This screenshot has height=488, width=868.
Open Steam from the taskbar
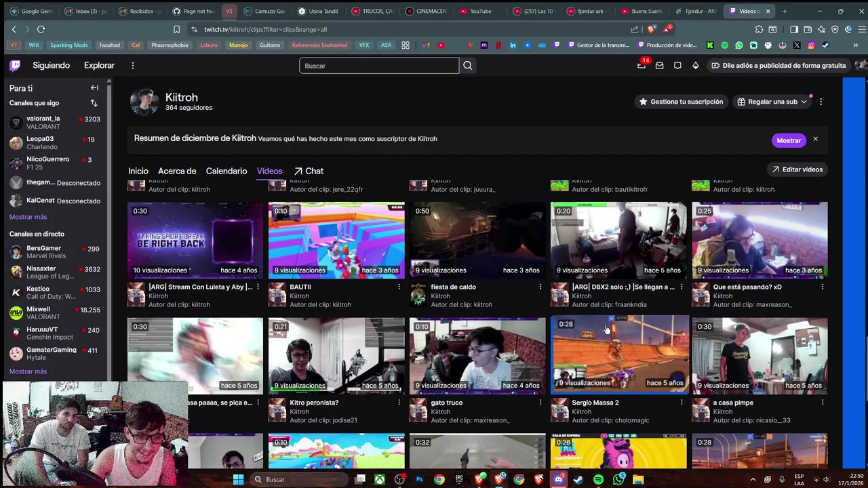click(x=578, y=479)
